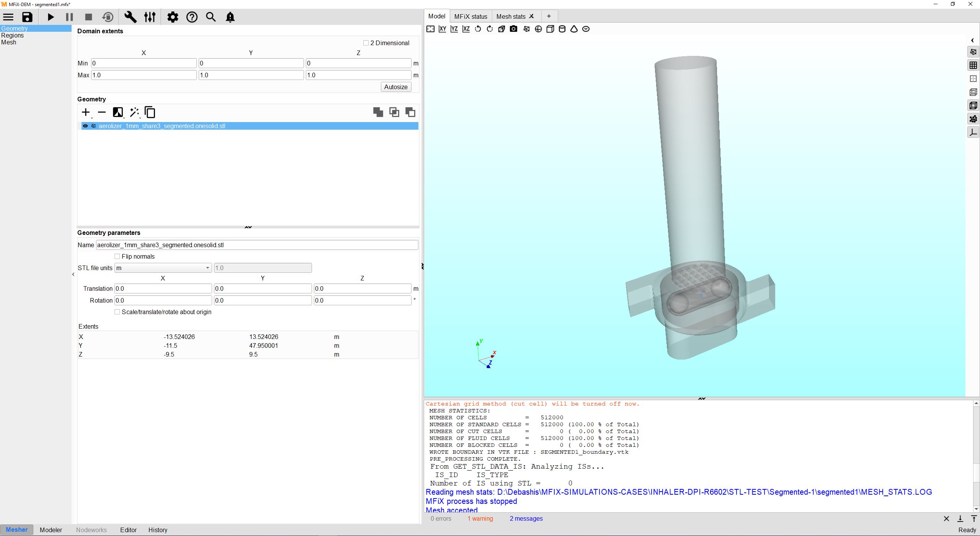Click the reset view icon
Image resolution: width=980 pixels, height=536 pixels.
[430, 29]
